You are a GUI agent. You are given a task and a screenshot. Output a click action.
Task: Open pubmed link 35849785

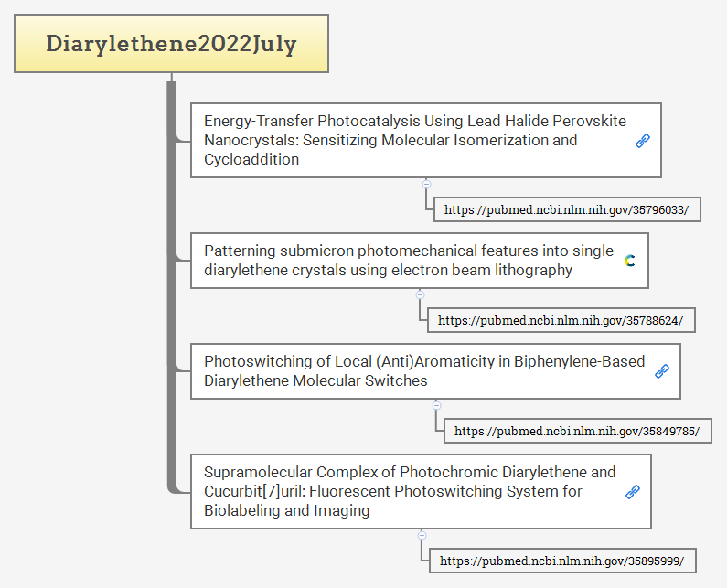click(x=578, y=432)
